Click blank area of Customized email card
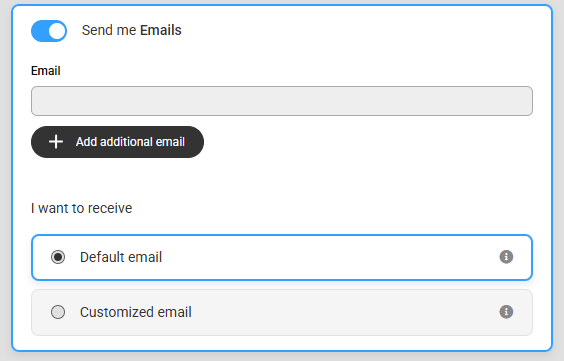The width and height of the screenshot is (564, 361). [342, 312]
